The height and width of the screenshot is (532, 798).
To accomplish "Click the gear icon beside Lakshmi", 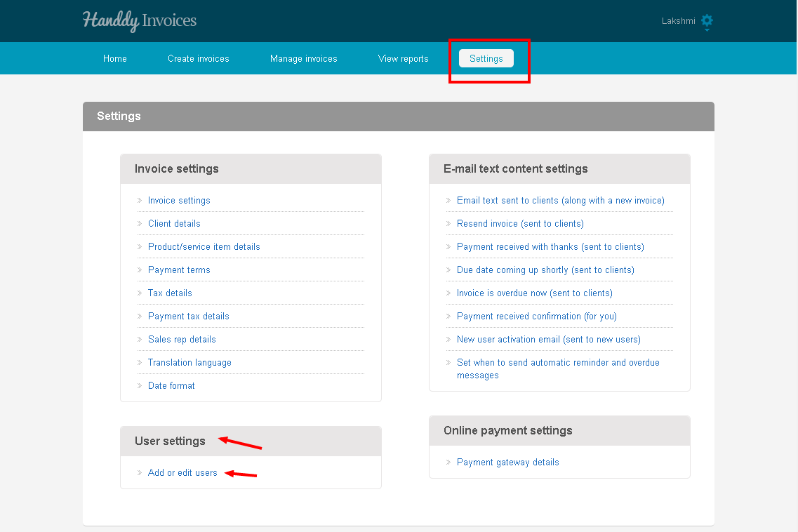I will pyautogui.click(x=706, y=21).
